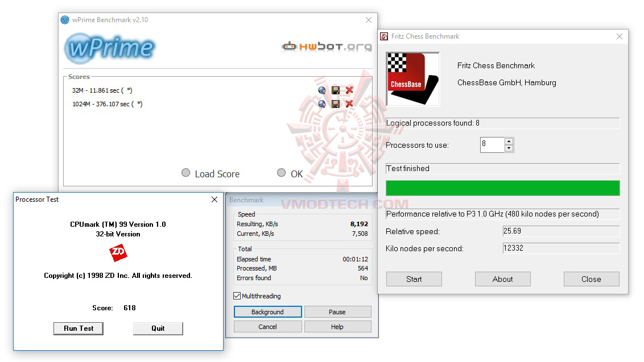Click the Kilo nodes per second value 12332
The width and height of the screenshot is (644, 362).
click(561, 248)
